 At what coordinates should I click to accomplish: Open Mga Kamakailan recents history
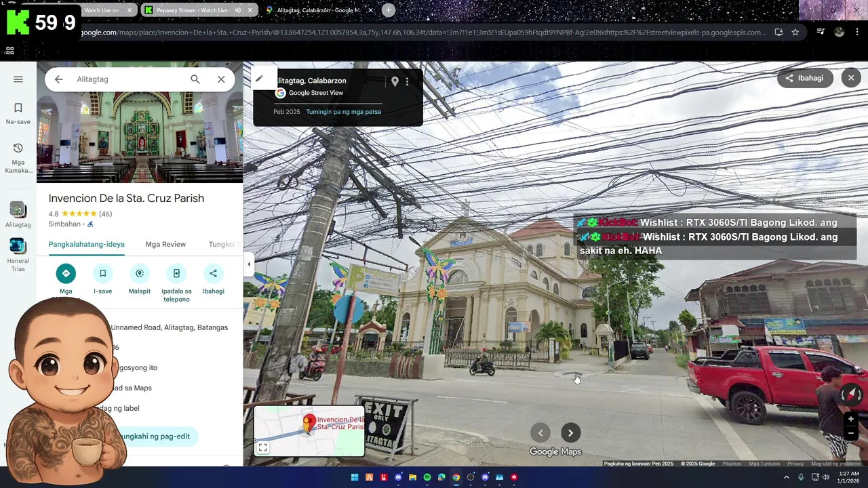click(x=18, y=158)
